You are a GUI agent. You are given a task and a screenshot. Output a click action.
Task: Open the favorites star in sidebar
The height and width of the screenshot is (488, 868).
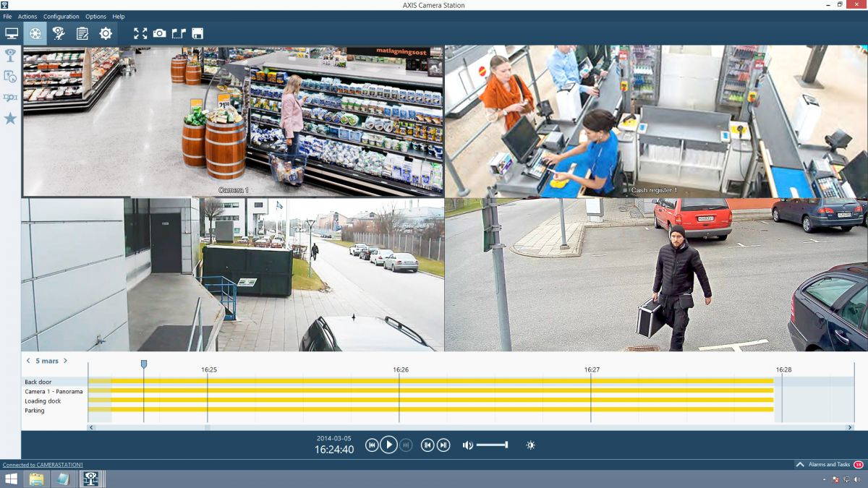(x=10, y=118)
